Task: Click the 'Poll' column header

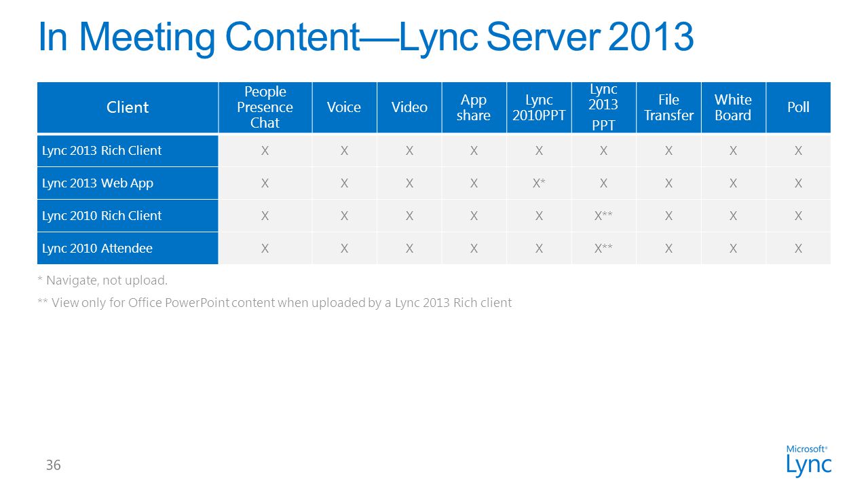Action: [x=798, y=107]
